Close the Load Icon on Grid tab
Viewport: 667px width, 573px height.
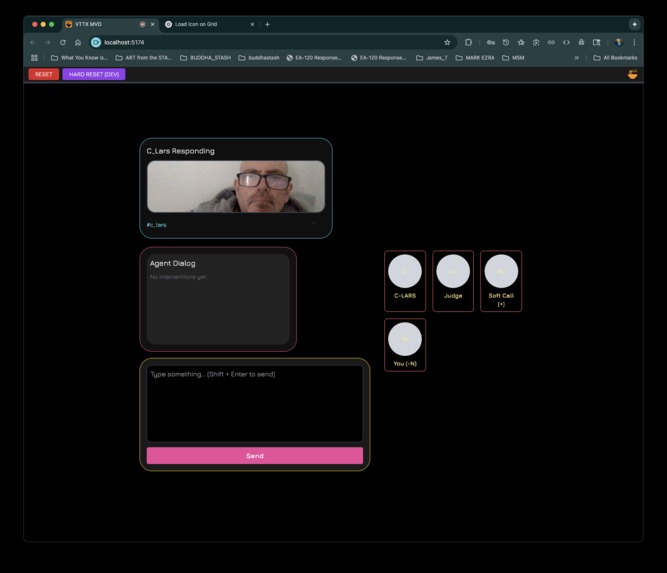tap(252, 24)
